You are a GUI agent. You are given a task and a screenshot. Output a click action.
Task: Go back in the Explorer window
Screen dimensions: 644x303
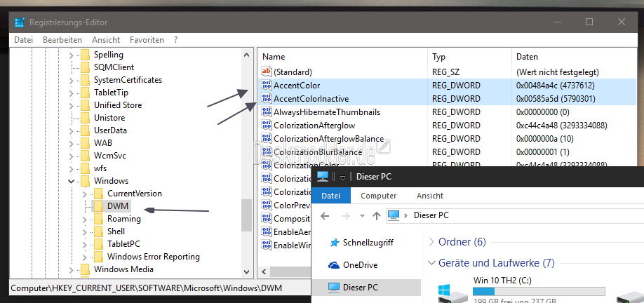point(325,215)
